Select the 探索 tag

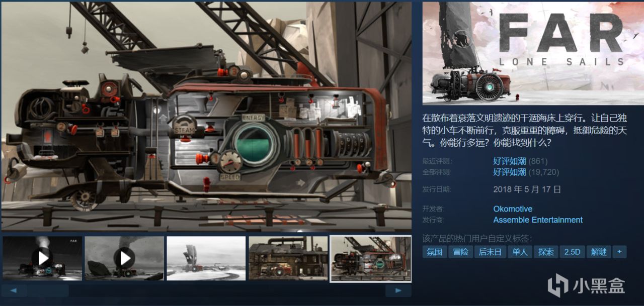pos(546,252)
